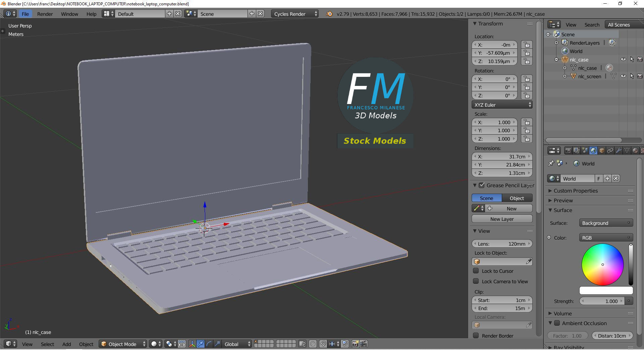
Task: Open the 3D viewport Select menu
Action: click(x=47, y=344)
